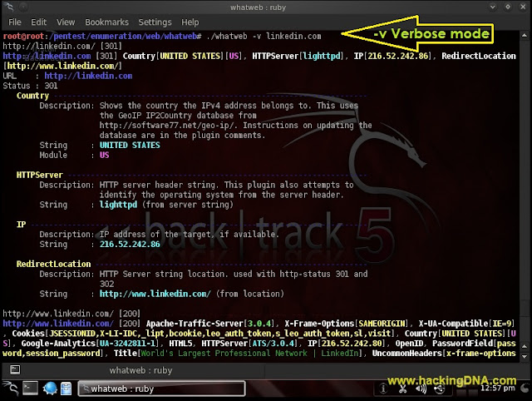
Task: Click the 'US' Module value
Action: 104,155
